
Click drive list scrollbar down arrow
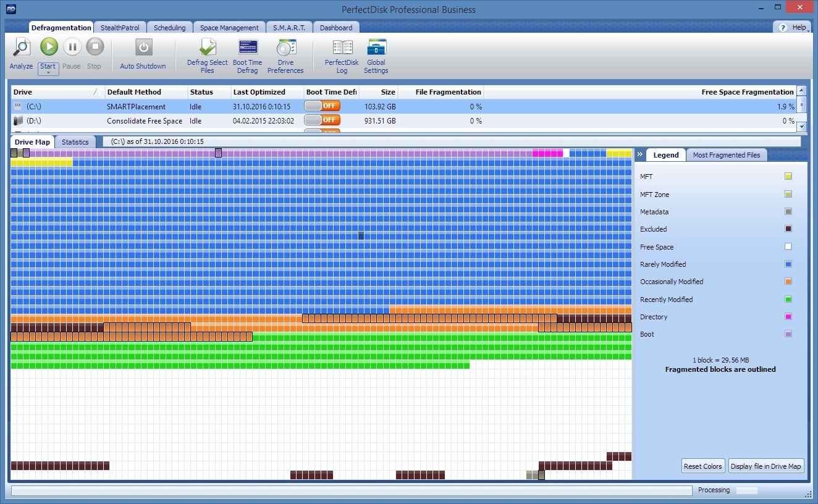(801, 127)
